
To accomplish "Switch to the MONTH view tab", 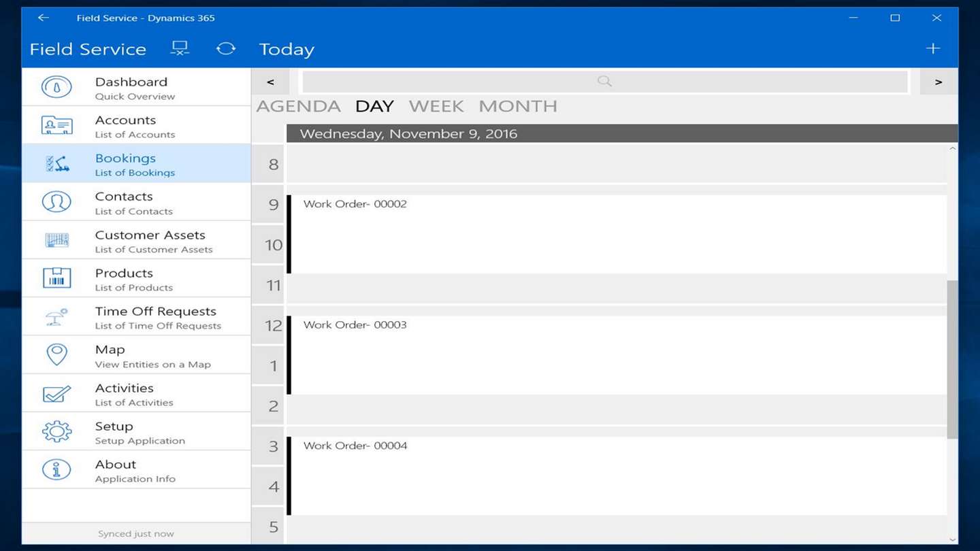I will point(518,106).
